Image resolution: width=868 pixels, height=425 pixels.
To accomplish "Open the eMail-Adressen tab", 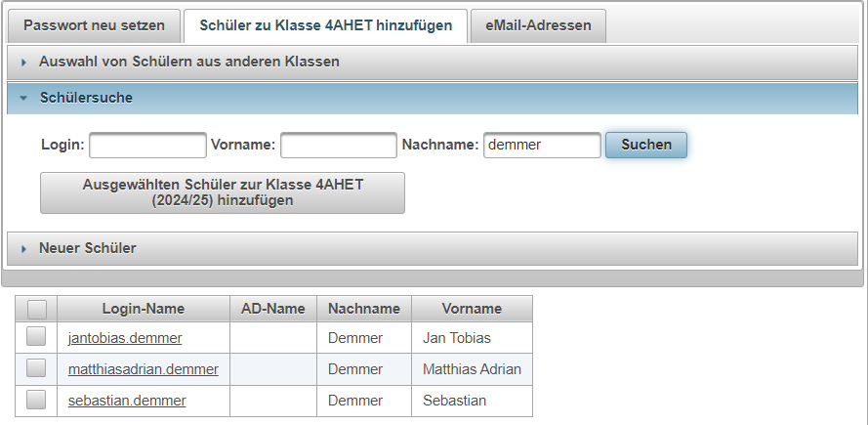I will coord(538,25).
